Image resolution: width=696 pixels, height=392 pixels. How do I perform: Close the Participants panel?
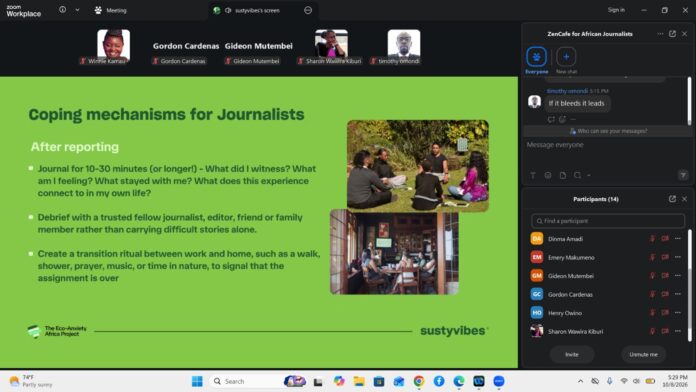(x=684, y=199)
